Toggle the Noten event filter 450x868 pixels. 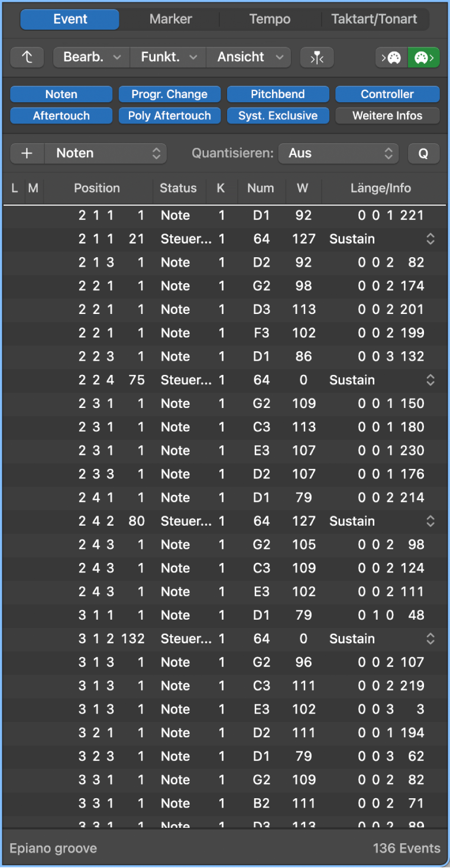[61, 94]
